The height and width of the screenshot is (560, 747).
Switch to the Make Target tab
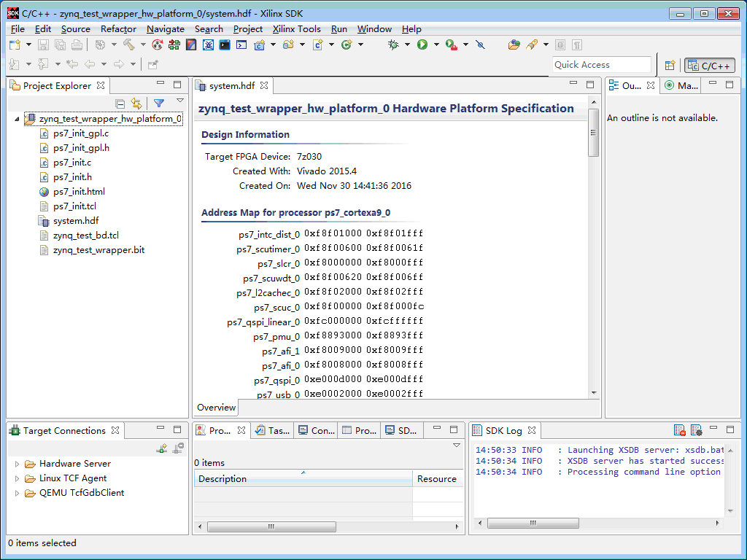click(681, 86)
